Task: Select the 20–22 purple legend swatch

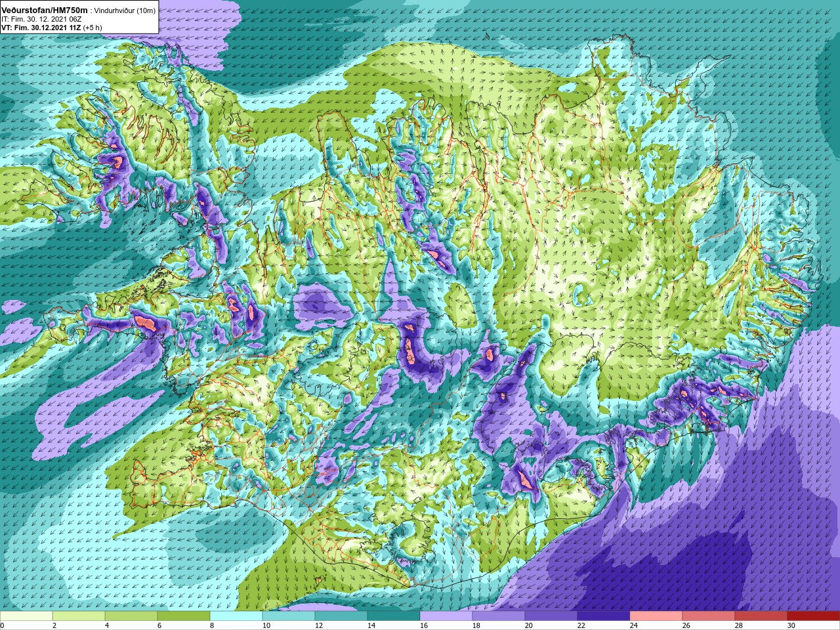Action: tap(551, 616)
